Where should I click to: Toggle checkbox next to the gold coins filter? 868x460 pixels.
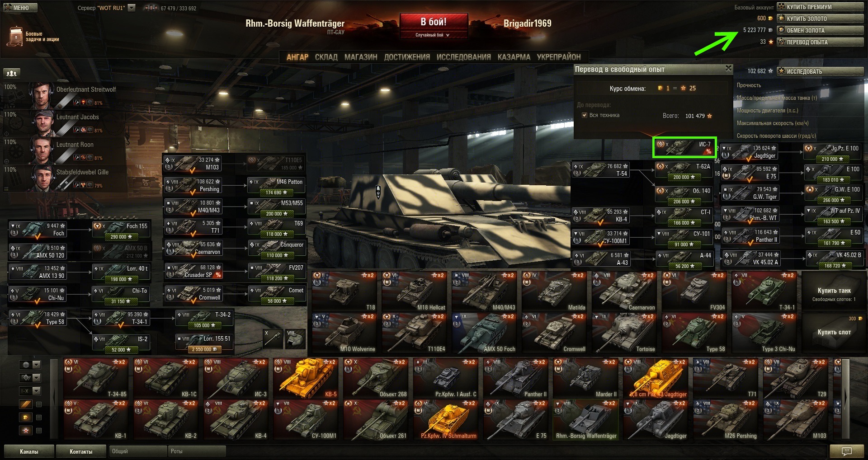click(39, 418)
